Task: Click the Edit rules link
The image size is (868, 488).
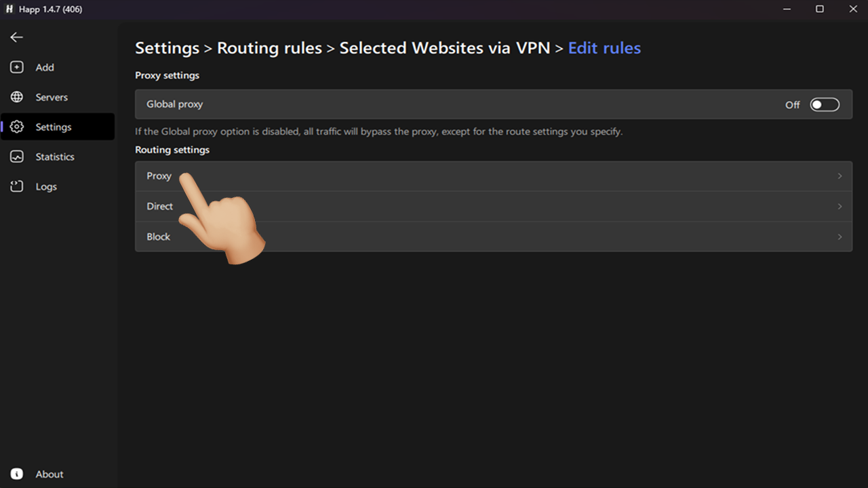Action: (604, 47)
